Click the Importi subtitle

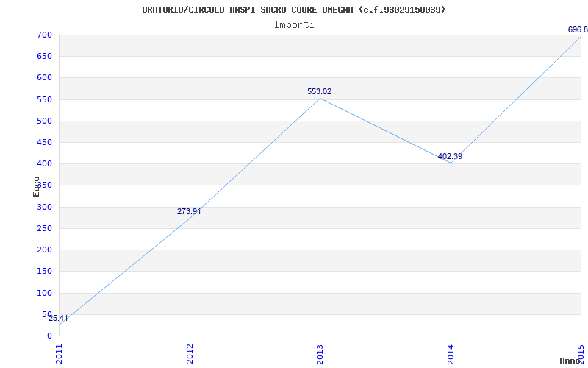[x=294, y=25]
